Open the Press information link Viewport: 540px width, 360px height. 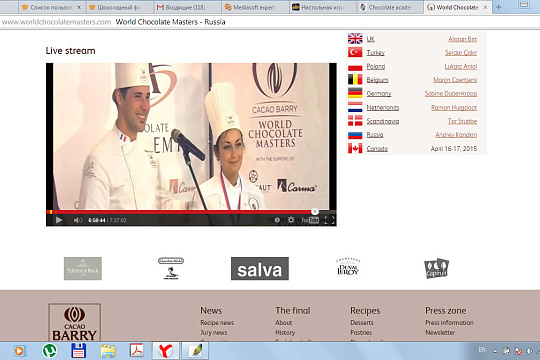tap(449, 322)
